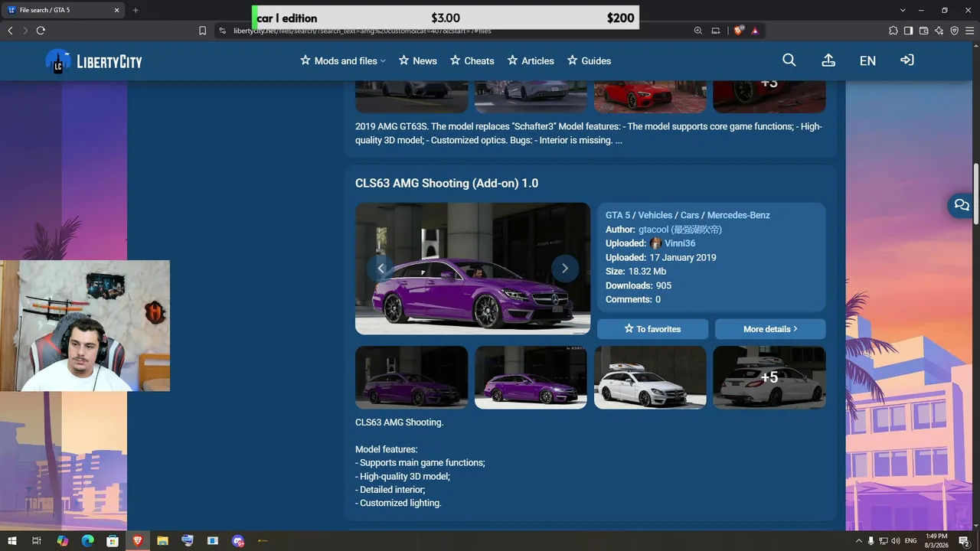
Task: Open Brave Shields lion icon
Action: click(739, 31)
